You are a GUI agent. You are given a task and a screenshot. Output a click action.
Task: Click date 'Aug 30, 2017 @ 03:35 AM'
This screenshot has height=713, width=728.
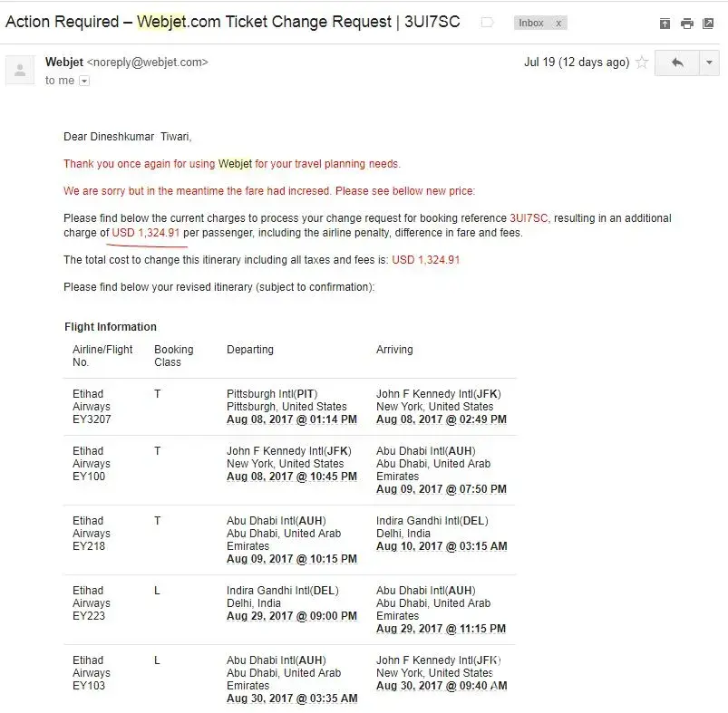pos(292,699)
